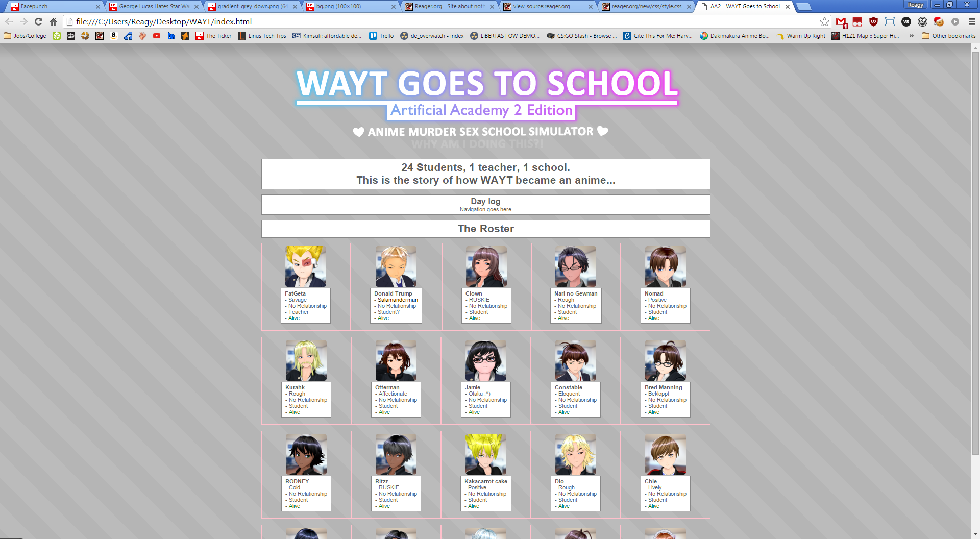This screenshot has width=980, height=539.
Task: Open the Amazon bookmark icon
Action: pos(114,36)
